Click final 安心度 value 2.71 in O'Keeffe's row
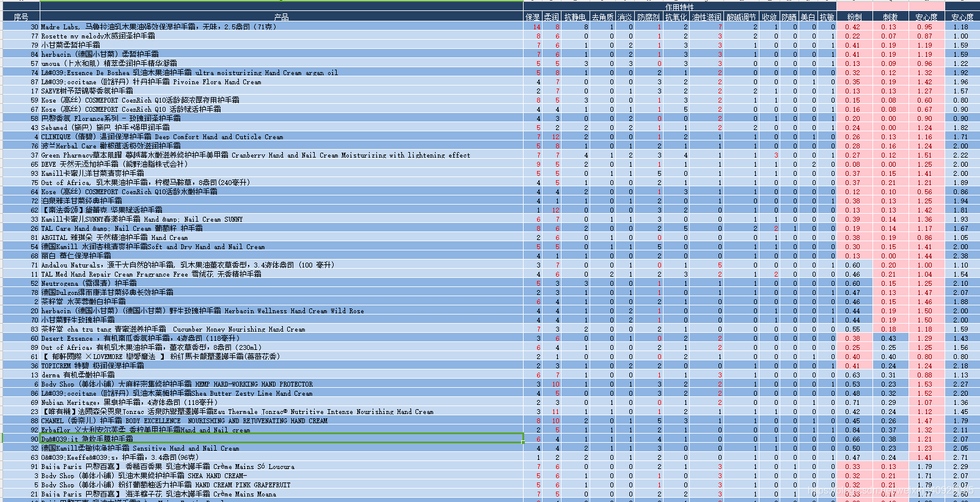This screenshot has height=502, width=980. 962,457
